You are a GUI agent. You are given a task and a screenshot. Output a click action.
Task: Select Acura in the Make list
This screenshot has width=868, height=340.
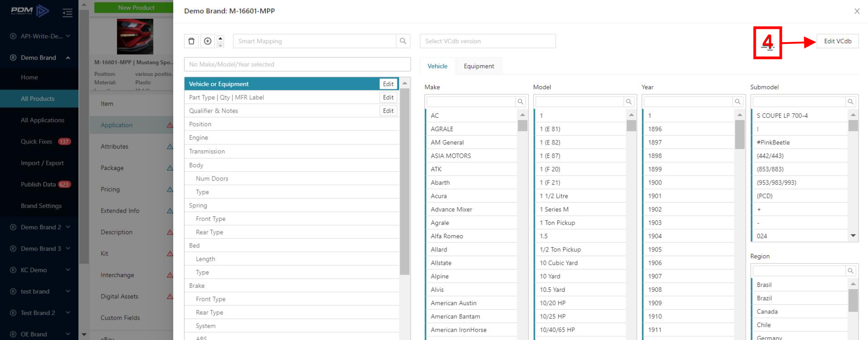[471, 196]
